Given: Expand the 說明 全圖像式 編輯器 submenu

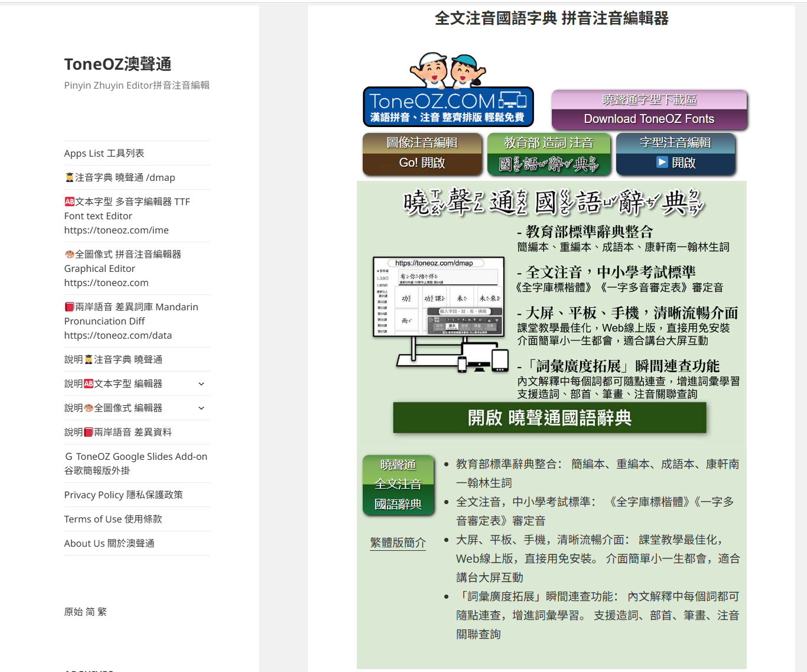Looking at the screenshot, I should [201, 408].
